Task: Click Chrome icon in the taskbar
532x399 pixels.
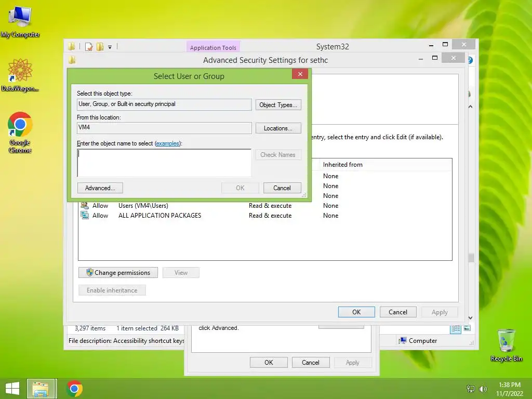Action: [x=74, y=389]
